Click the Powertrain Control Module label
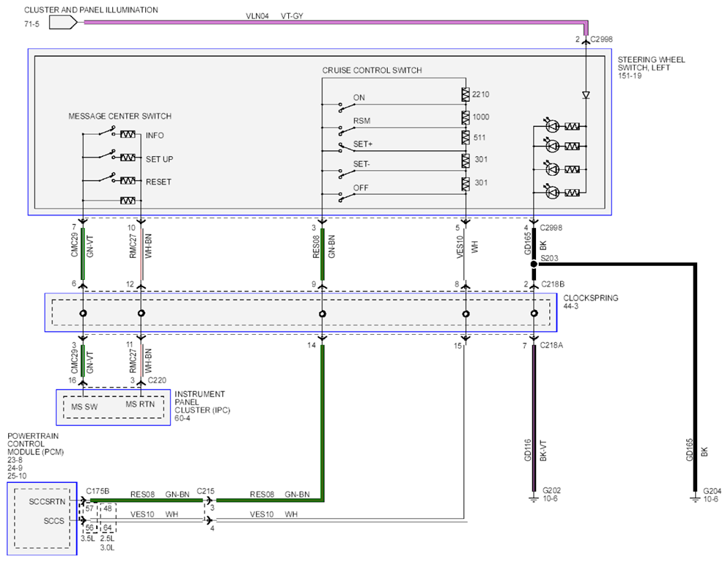The image size is (728, 562). point(35,456)
